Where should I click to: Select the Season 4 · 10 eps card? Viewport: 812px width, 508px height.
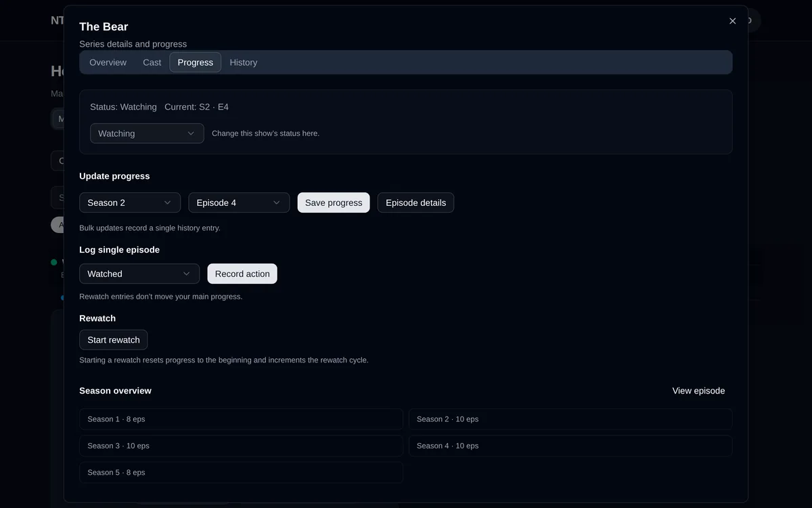(x=570, y=446)
